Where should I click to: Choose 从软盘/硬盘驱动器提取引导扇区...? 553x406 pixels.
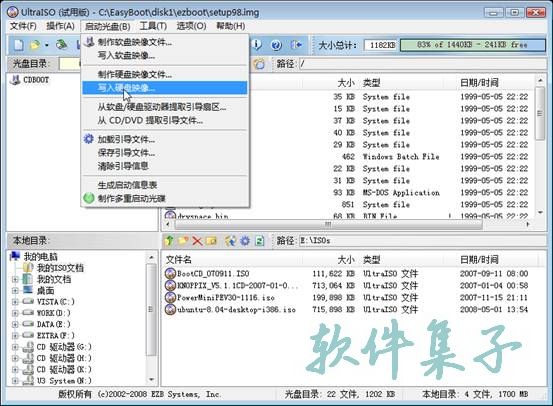coord(165,107)
